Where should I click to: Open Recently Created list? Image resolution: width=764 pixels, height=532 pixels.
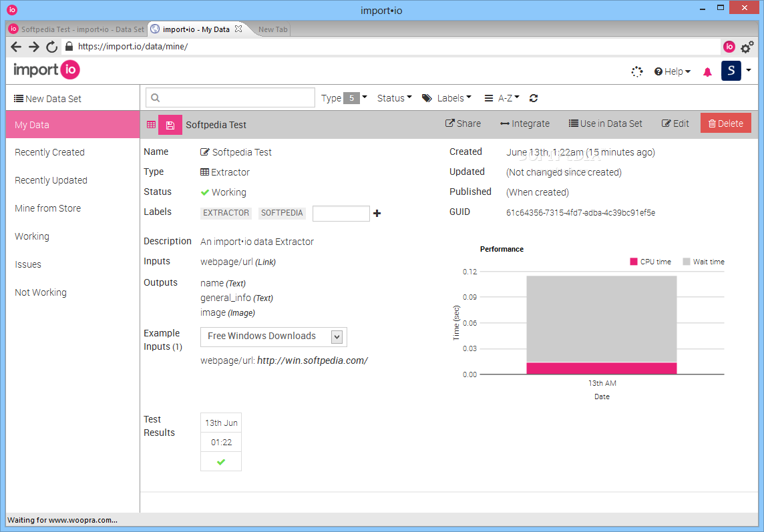pyautogui.click(x=49, y=152)
